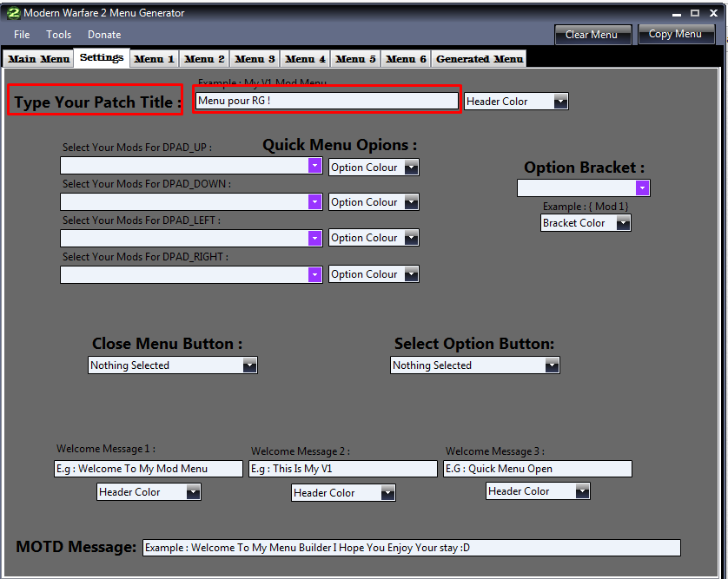728x579 pixels.
Task: Go to the Menu 5 tab
Action: [355, 59]
